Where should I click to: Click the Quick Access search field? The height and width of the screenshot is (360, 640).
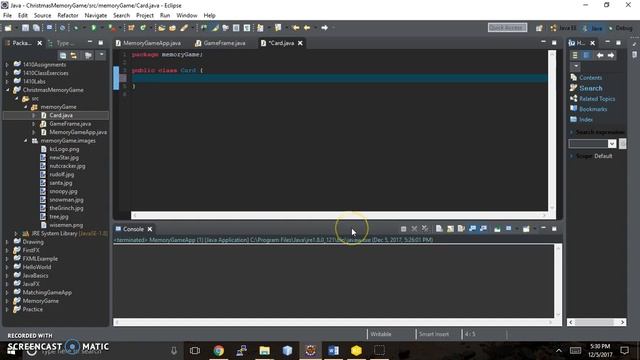point(507,27)
